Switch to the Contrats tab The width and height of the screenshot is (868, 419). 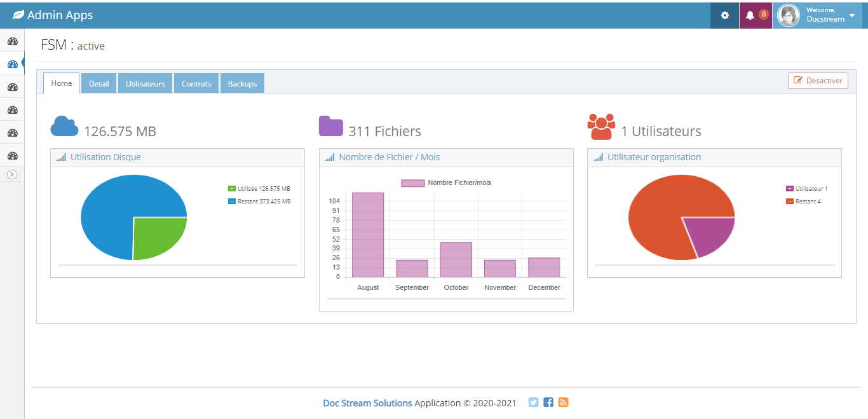196,83
